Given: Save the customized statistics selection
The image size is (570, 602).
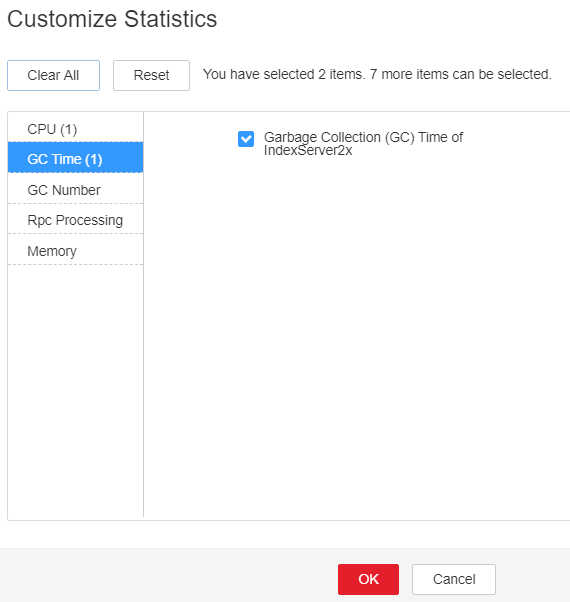Looking at the screenshot, I should 368,579.
